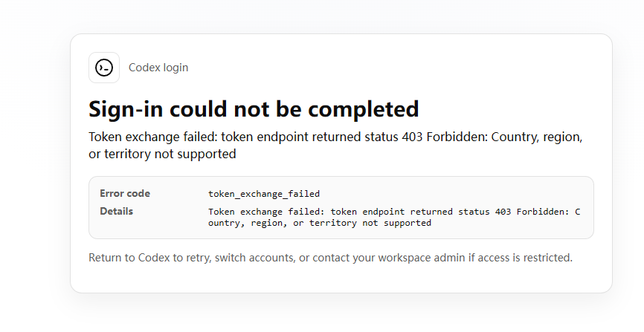Click "access is restricted" ending the footer

tap(525, 258)
